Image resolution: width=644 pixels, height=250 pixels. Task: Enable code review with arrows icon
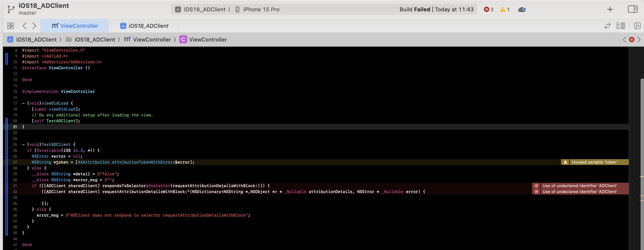click(607, 26)
